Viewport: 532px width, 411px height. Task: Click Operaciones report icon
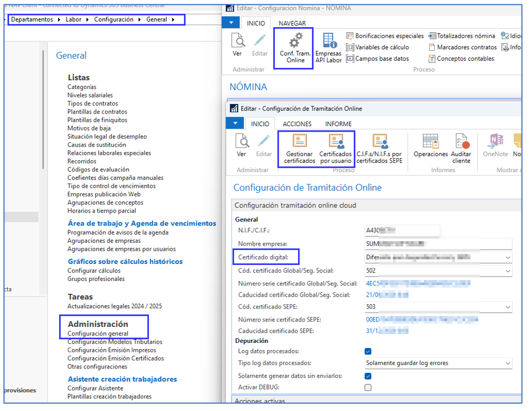click(430, 142)
